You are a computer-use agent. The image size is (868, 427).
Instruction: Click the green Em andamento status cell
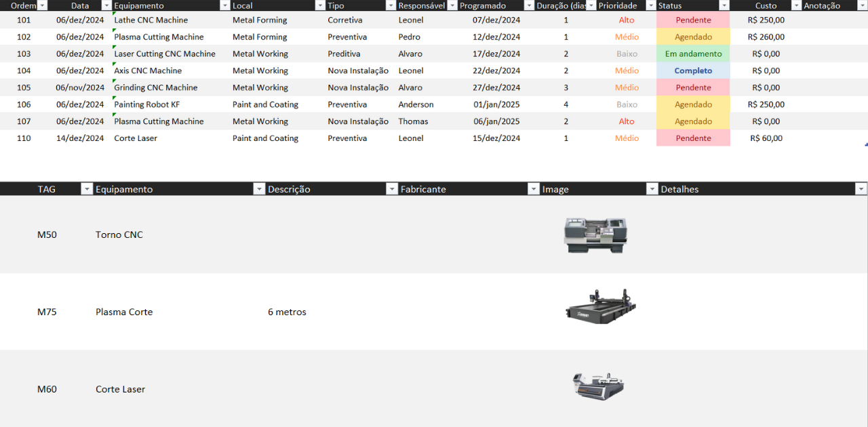tap(693, 54)
